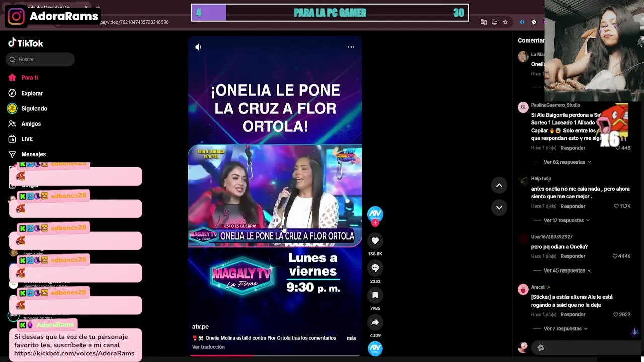
Task: Open the ATV sound disc icon
Action: click(x=375, y=348)
